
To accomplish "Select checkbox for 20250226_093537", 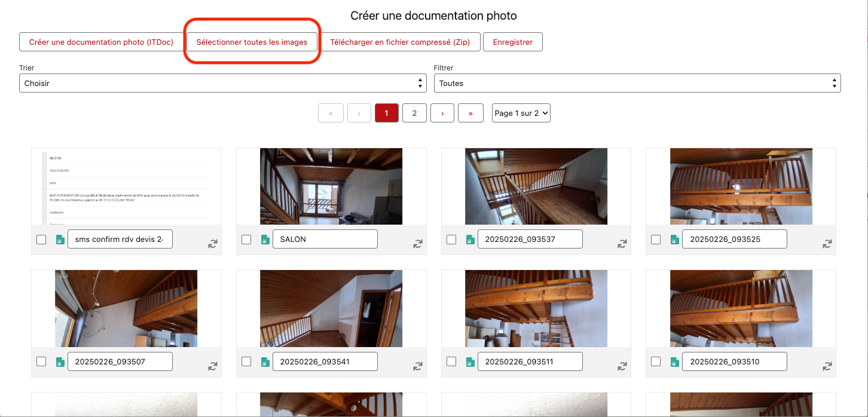I will click(x=451, y=240).
